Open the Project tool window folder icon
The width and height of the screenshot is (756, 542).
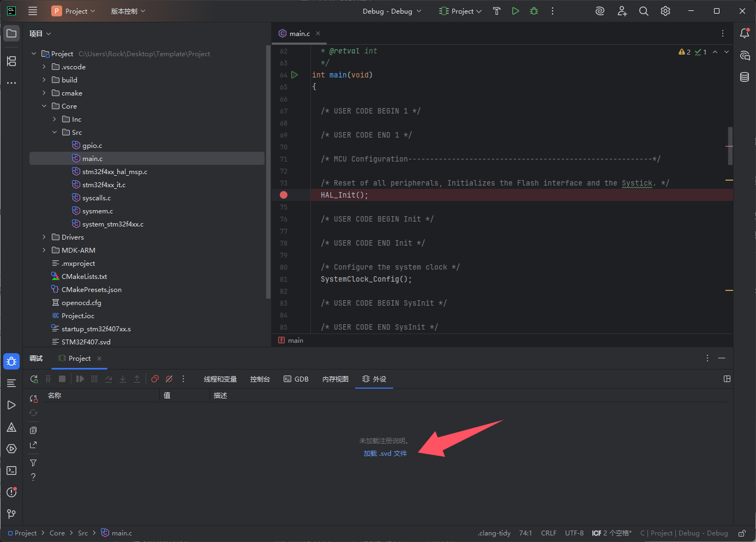coord(11,33)
